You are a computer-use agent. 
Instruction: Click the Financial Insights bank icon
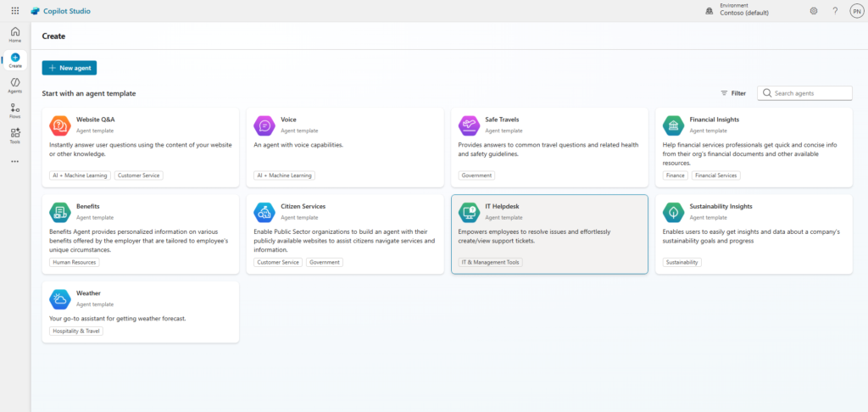[673, 125]
